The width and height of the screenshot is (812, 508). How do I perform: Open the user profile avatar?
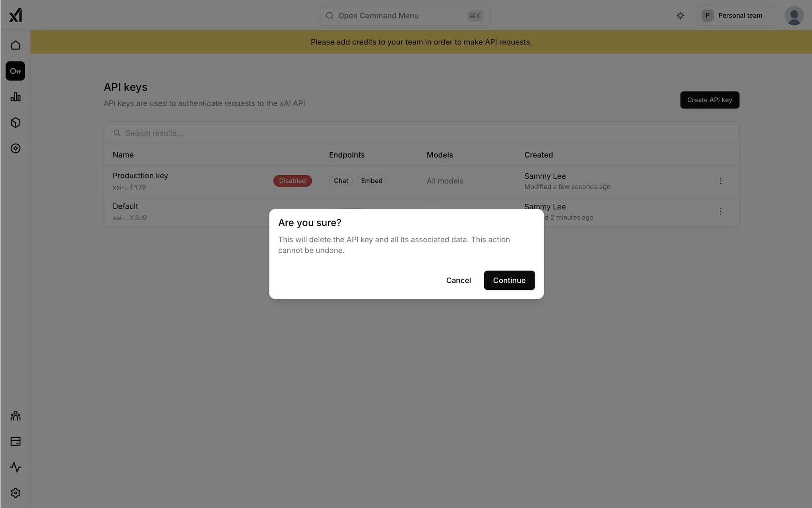(794, 16)
